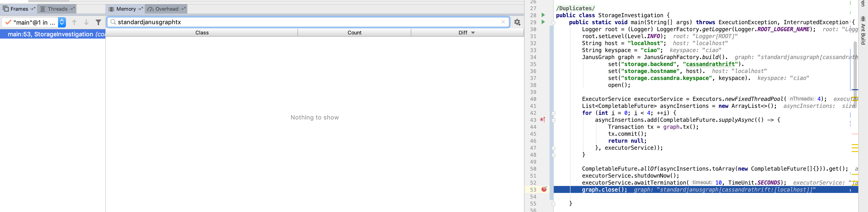Collapse the lambda fold at line 43
This screenshot has width=868, height=212.
click(x=553, y=120)
